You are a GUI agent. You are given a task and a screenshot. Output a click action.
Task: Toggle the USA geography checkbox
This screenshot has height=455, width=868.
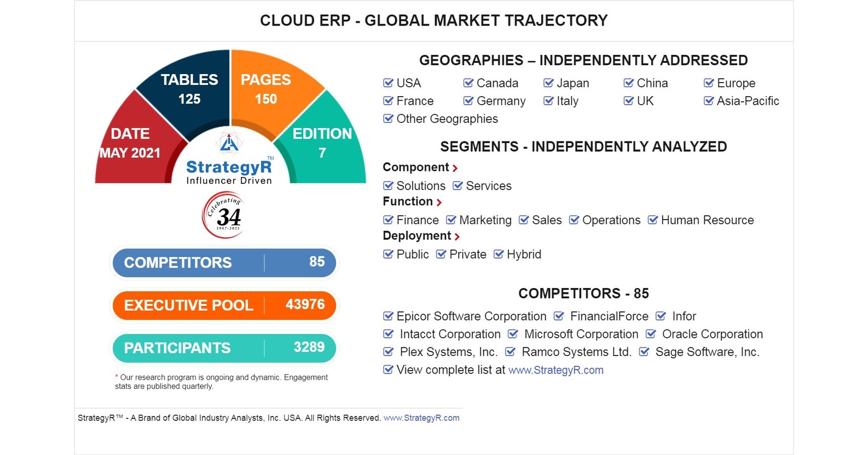388,83
